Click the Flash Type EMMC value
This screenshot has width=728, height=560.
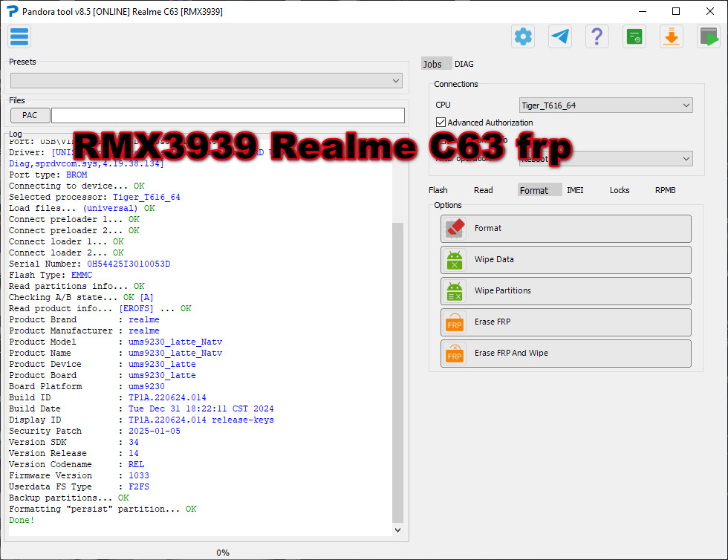82,275
